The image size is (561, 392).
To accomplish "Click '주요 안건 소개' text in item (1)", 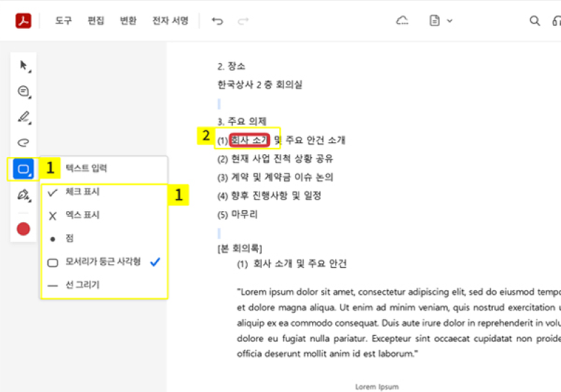I will point(315,140).
